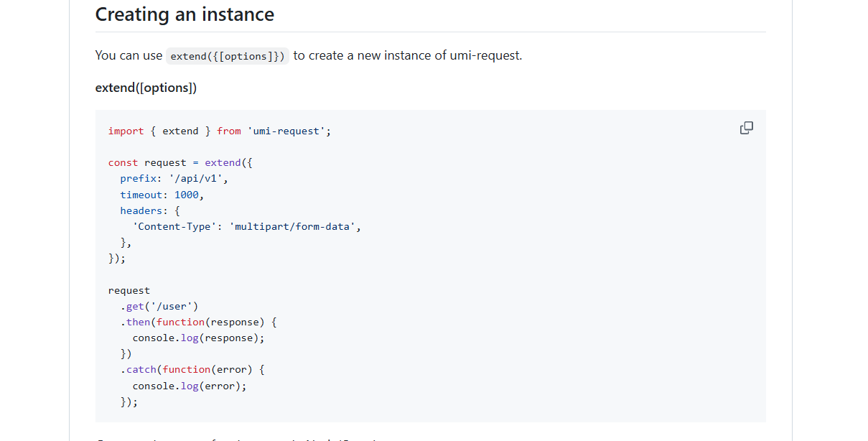Click the .get('/user') code line
868x441 pixels.
coord(159,306)
